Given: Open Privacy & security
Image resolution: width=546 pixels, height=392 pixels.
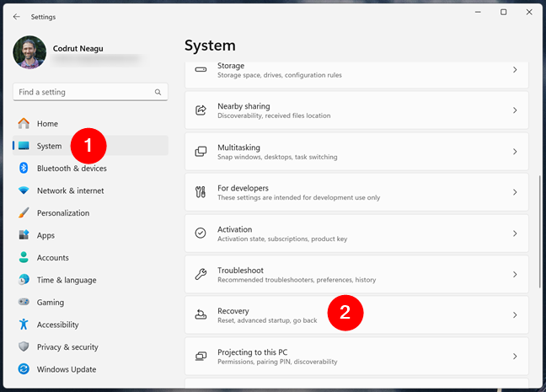Looking at the screenshot, I should [x=90, y=346].
